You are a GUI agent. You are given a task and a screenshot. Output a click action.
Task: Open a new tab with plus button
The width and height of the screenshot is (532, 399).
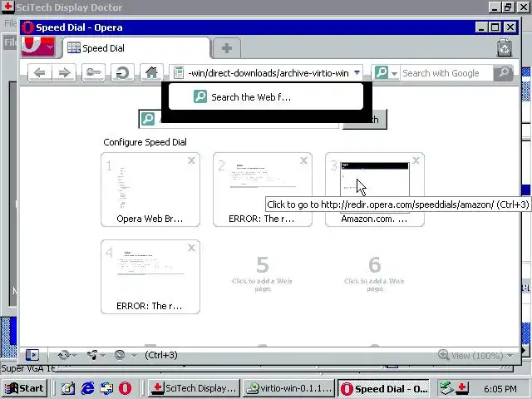tap(227, 48)
